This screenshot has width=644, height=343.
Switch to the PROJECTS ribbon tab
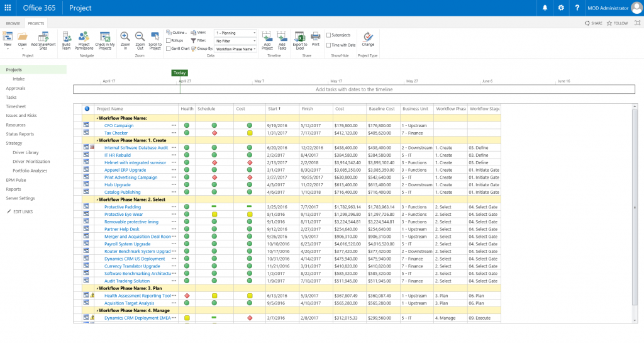coord(36,23)
